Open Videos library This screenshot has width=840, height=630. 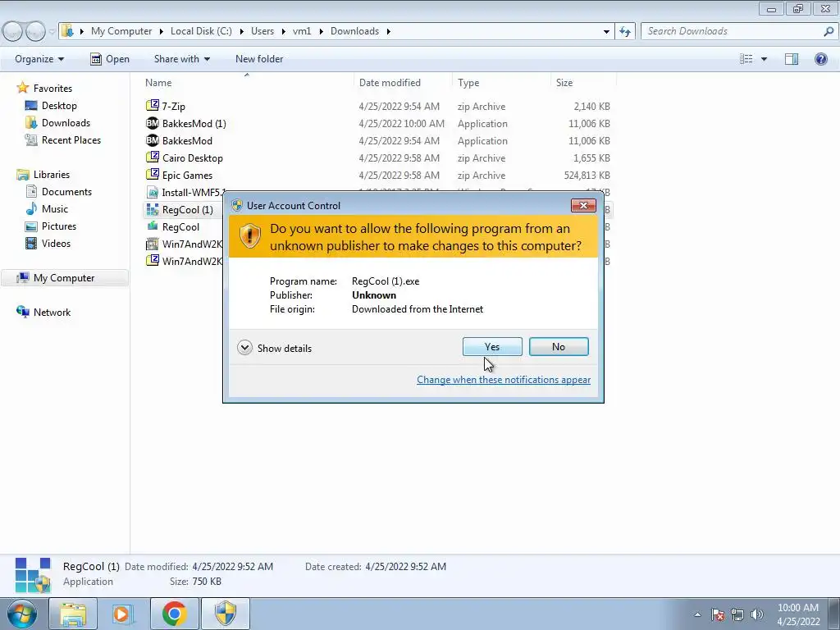click(56, 243)
